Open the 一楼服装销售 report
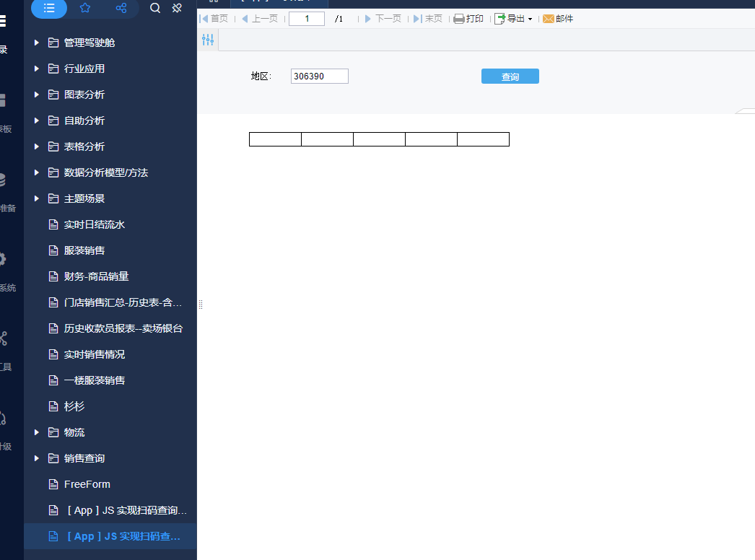 pyautogui.click(x=95, y=381)
